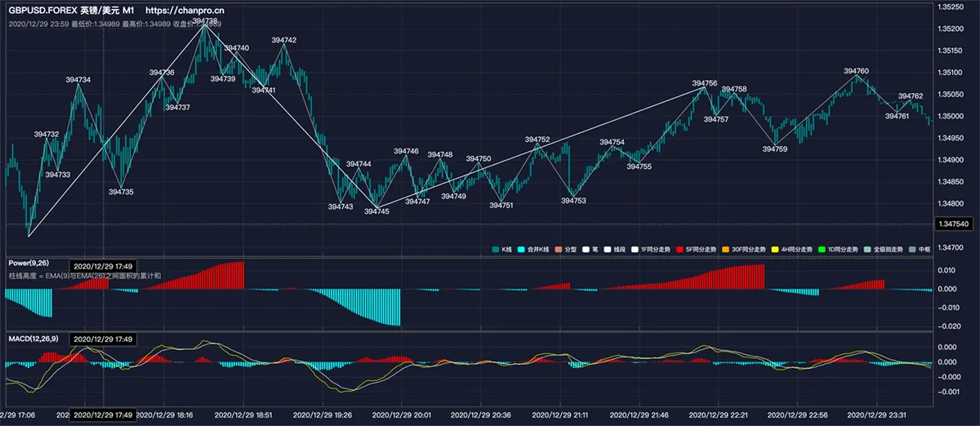The width and height of the screenshot is (980, 426).
Task: Click trough label 394735
Action: coord(121,192)
